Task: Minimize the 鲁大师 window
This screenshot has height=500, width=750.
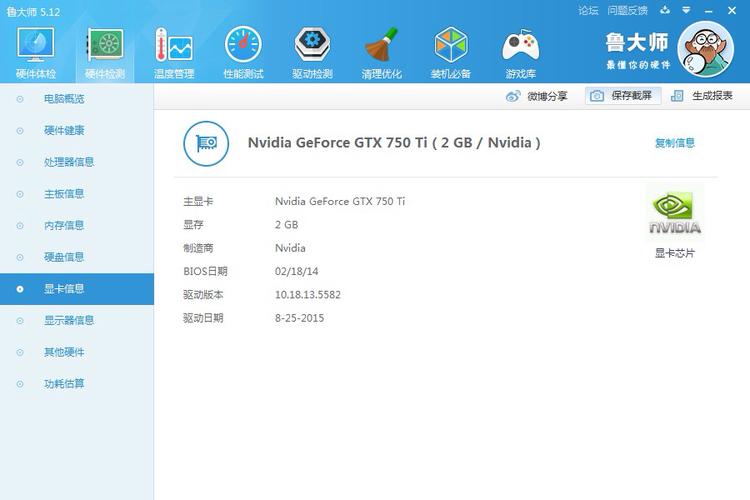Action: coord(708,10)
